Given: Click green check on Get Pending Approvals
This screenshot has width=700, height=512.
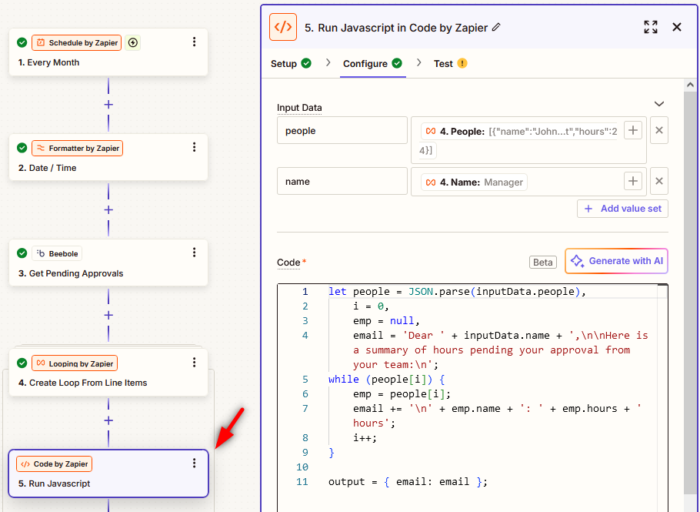Looking at the screenshot, I should pyautogui.click(x=21, y=253).
